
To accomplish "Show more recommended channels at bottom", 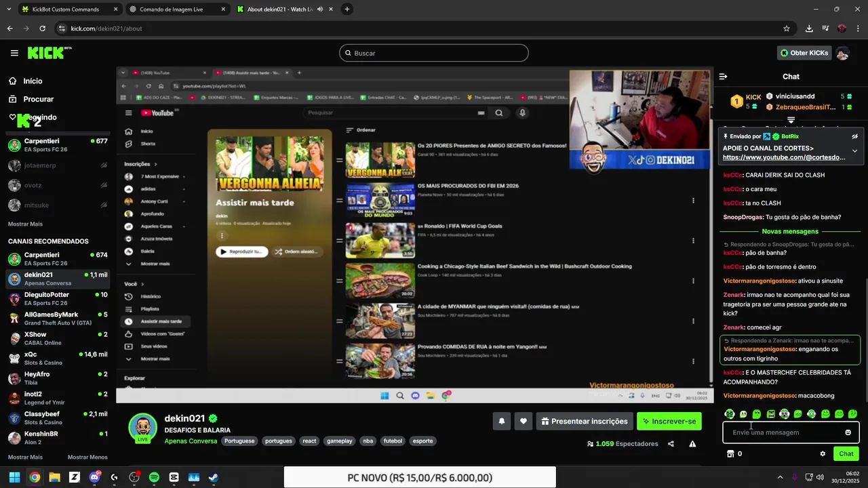I will tap(25, 457).
